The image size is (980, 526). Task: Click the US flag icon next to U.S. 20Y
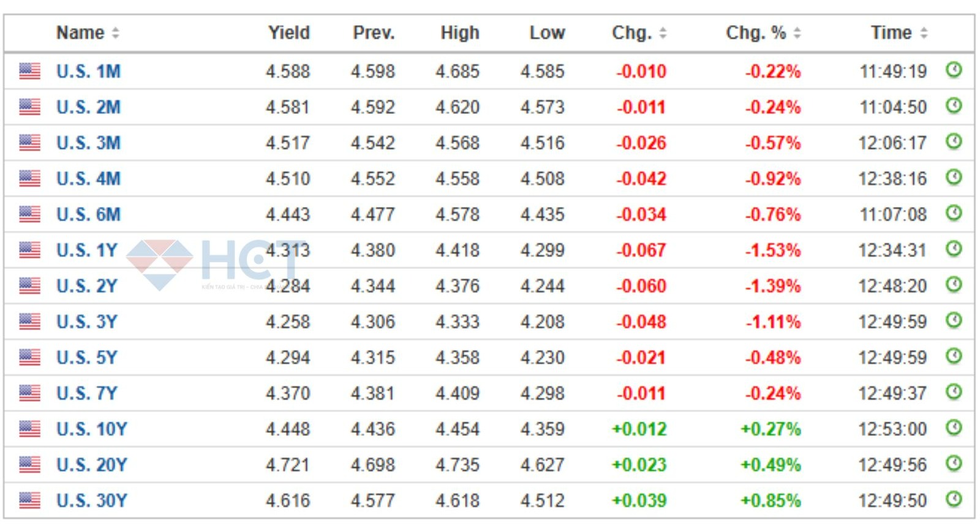click(x=29, y=465)
